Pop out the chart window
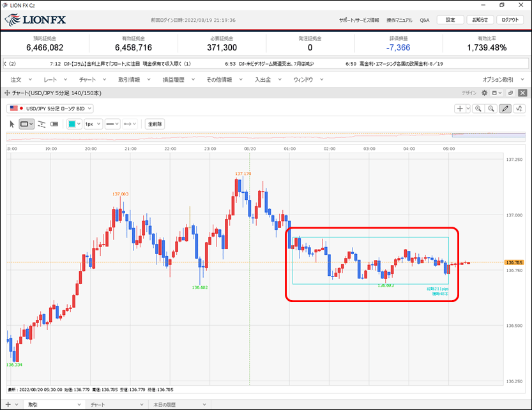 (510, 93)
